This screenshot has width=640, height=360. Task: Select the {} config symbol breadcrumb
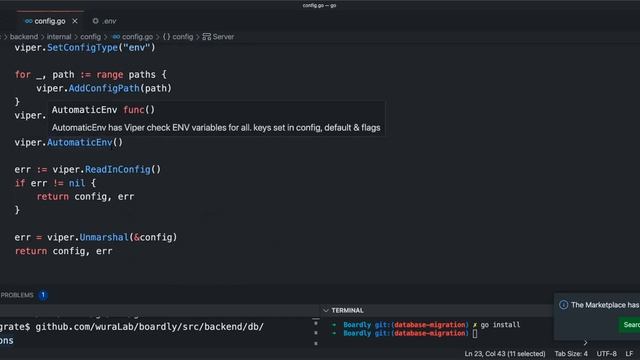(178, 37)
